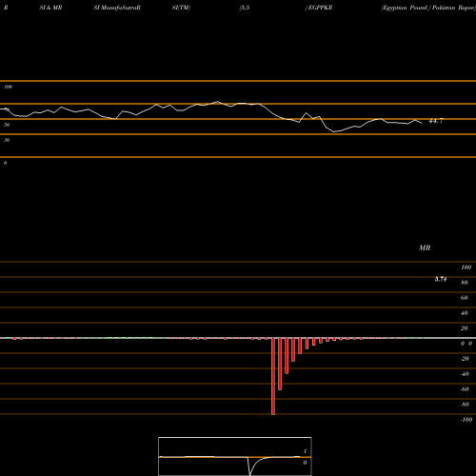Viewport: 476px width, 476px height.
Task: Click the MR axis label -100
Action: [466, 420]
